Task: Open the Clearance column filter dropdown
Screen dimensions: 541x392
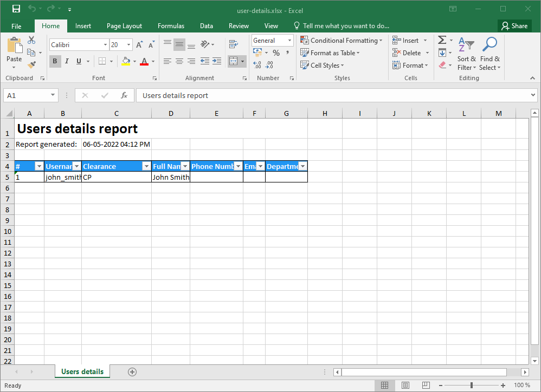Action: click(146, 166)
